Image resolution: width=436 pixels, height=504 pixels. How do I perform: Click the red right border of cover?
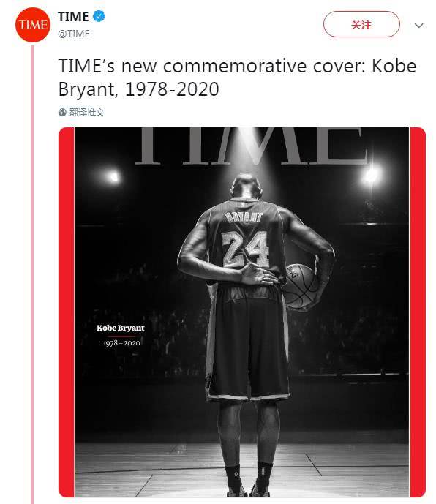tap(418, 312)
